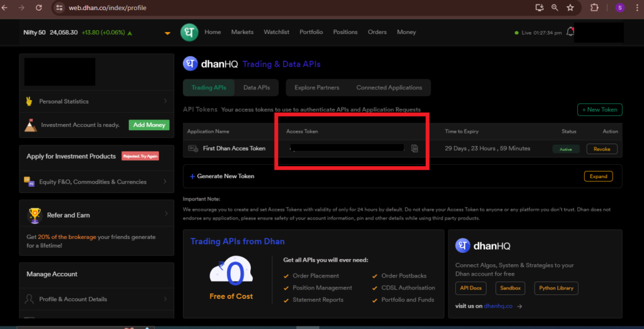644x329 pixels.
Task: Click the green Dhan logo in the navbar
Action: tap(189, 32)
